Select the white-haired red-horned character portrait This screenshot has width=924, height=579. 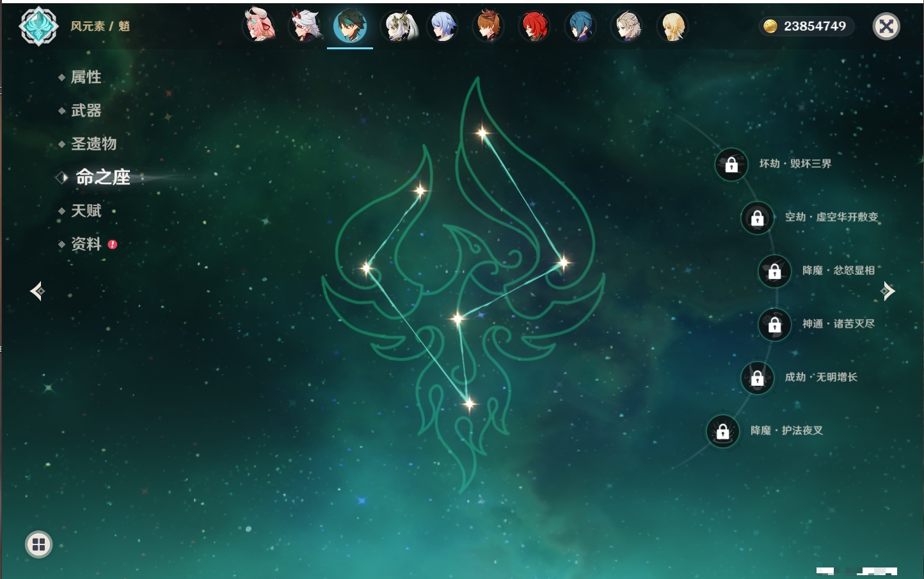305,26
